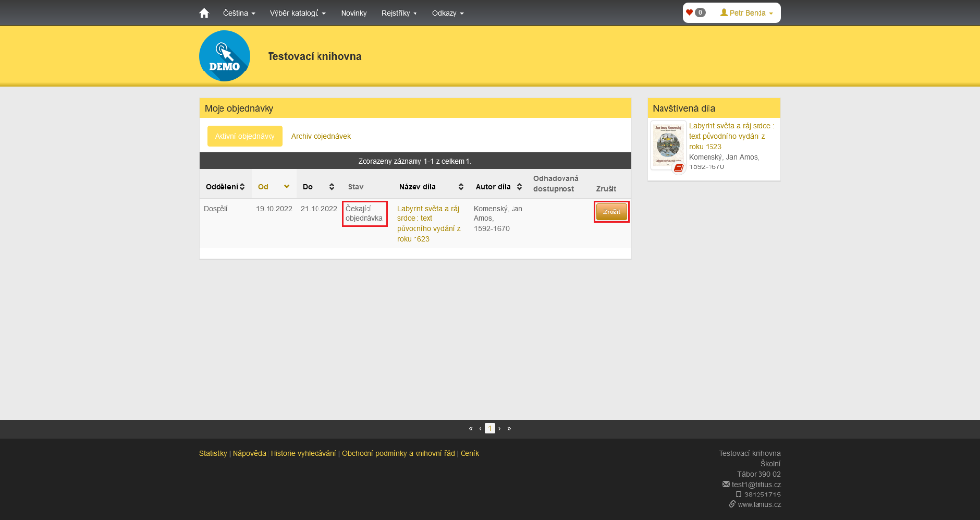Expand the Rejstříky dropdown
The height and width of the screenshot is (520, 980).
(x=399, y=13)
